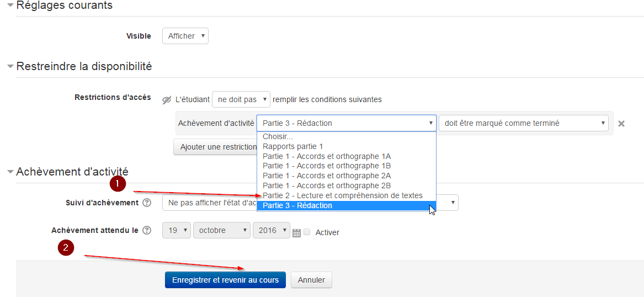Screen dimensions: 644x297
Task: Open the calendar date picker icon
Action: point(296,233)
